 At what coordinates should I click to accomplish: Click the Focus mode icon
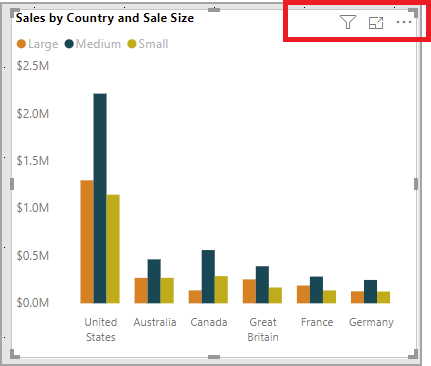(376, 23)
